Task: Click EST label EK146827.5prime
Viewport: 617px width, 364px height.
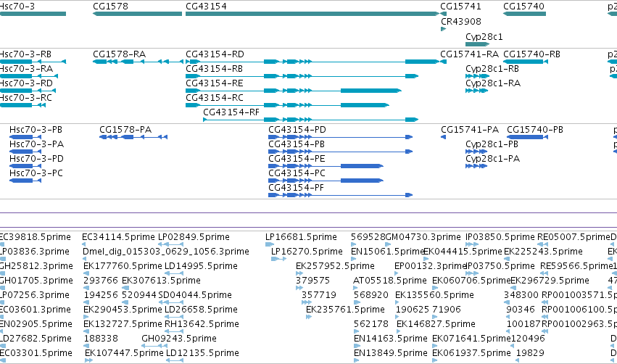Action: tap(436, 325)
